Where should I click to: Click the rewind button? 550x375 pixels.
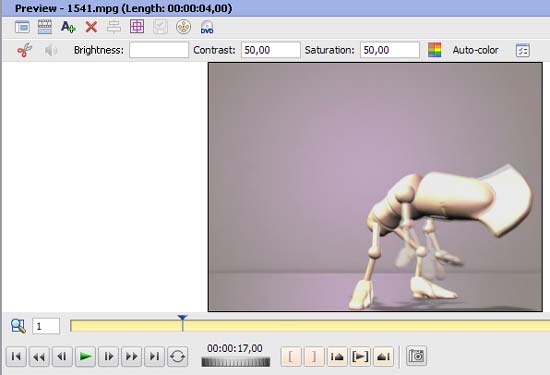click(x=39, y=356)
